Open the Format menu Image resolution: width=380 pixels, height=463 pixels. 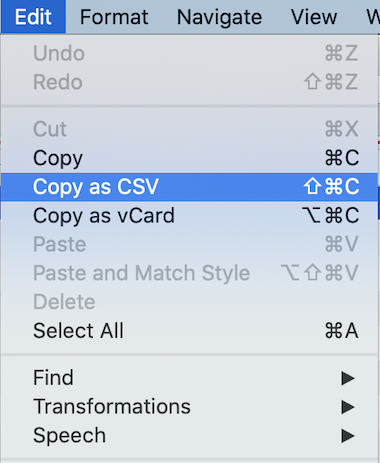tap(114, 17)
